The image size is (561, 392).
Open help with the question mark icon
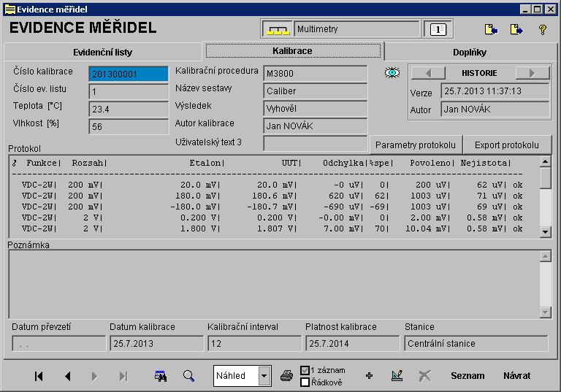pyautogui.click(x=543, y=29)
